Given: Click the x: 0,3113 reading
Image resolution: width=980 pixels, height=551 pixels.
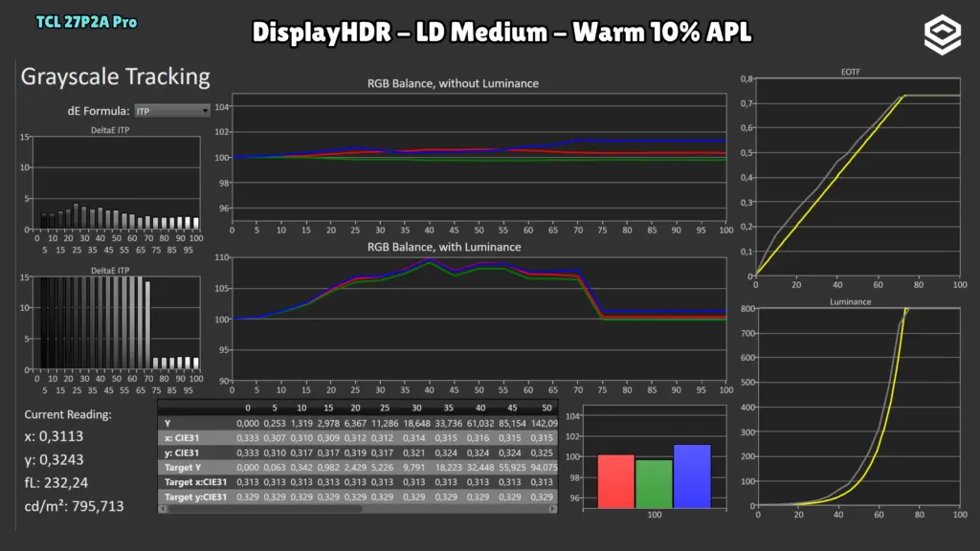Looking at the screenshot, I should pos(54,436).
